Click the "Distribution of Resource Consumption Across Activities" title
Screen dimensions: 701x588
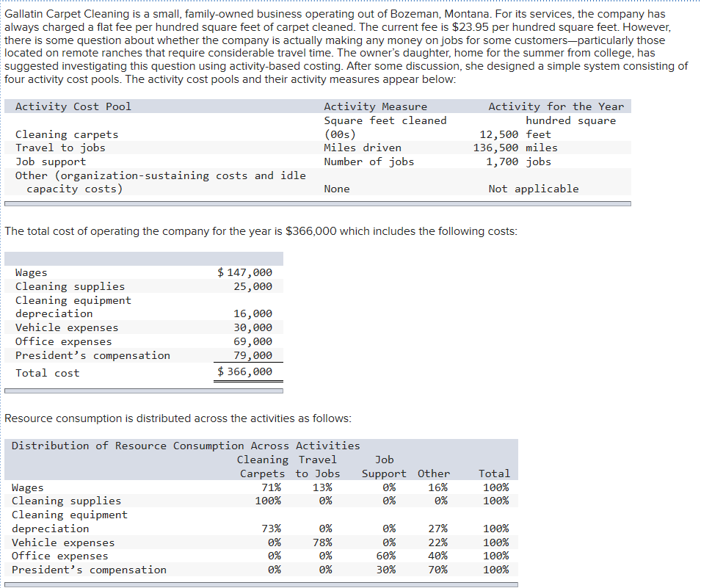point(186,446)
